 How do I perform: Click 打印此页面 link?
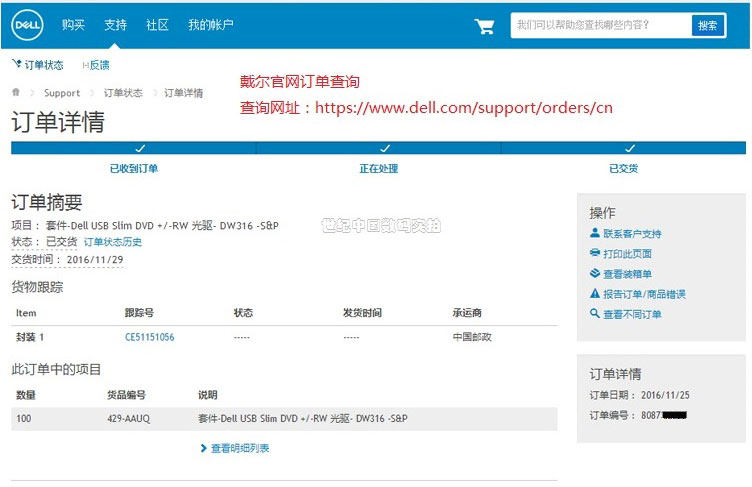click(627, 254)
